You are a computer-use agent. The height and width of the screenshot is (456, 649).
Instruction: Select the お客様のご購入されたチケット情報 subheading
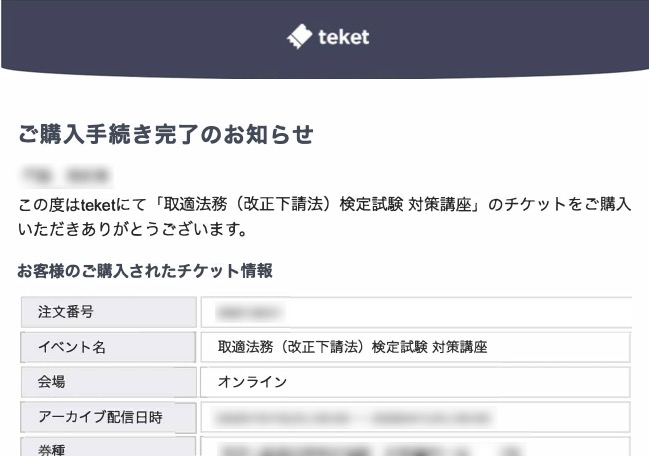(146, 270)
